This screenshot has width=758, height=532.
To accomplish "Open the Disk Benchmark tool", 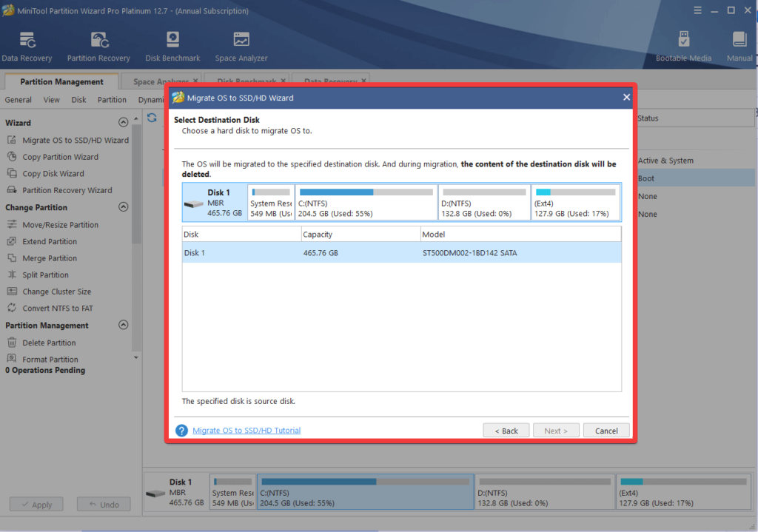I will point(172,47).
